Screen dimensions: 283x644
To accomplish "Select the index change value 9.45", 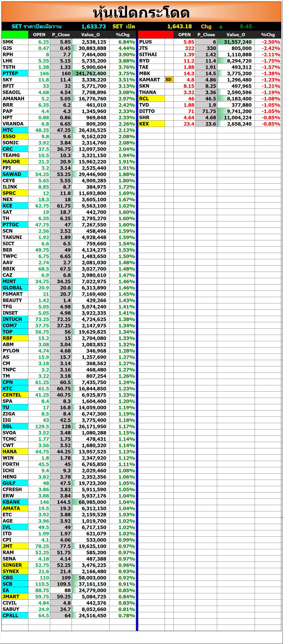I will [x=246, y=26].
